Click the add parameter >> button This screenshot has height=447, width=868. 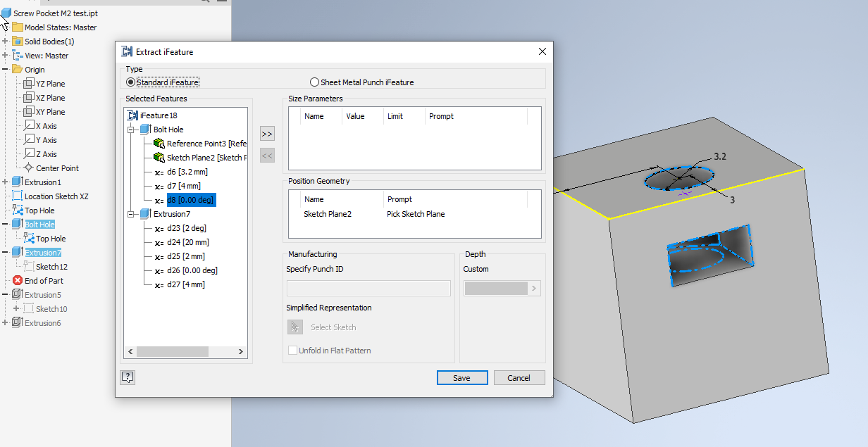[x=267, y=134]
